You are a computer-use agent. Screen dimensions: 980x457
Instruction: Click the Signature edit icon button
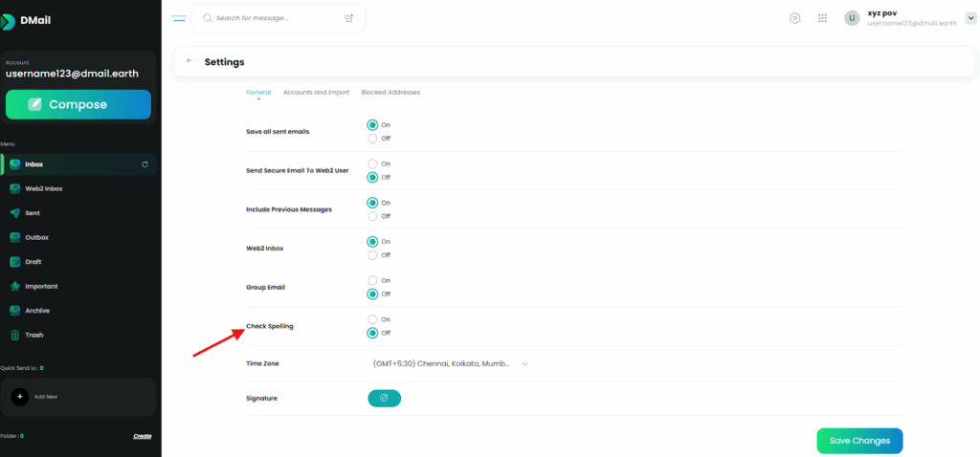point(384,398)
